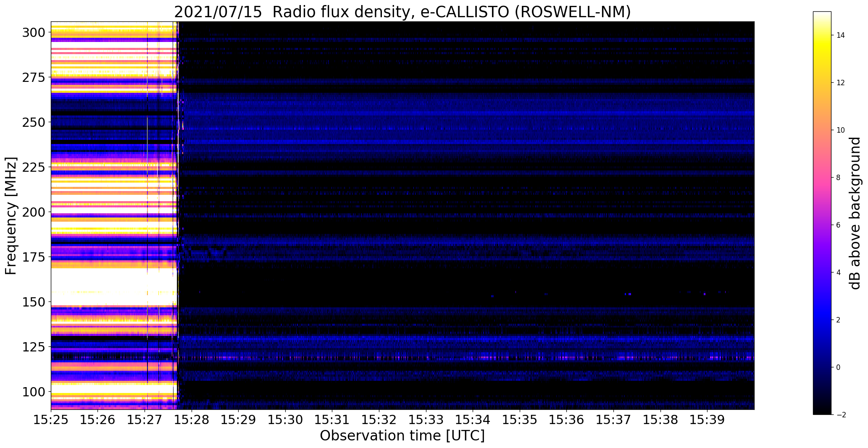
Task: Click the 250 MHz frequency tick label
Action: (x=34, y=122)
